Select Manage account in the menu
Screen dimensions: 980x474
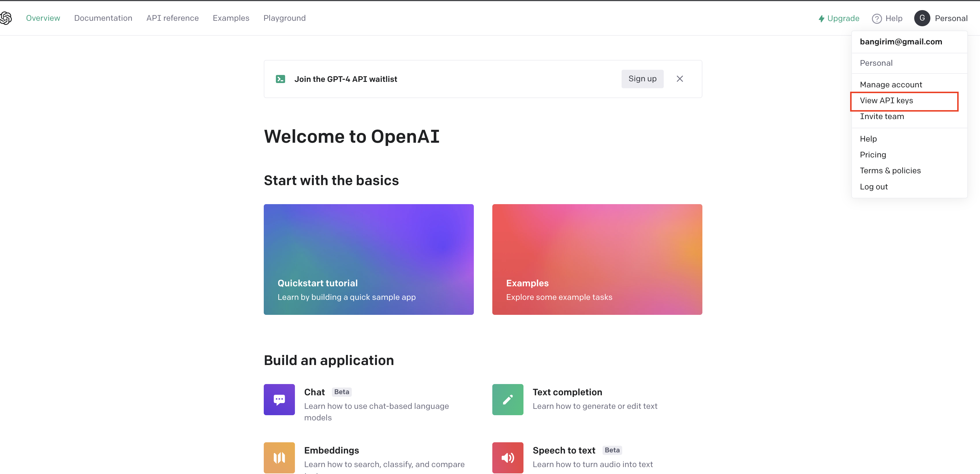(891, 84)
